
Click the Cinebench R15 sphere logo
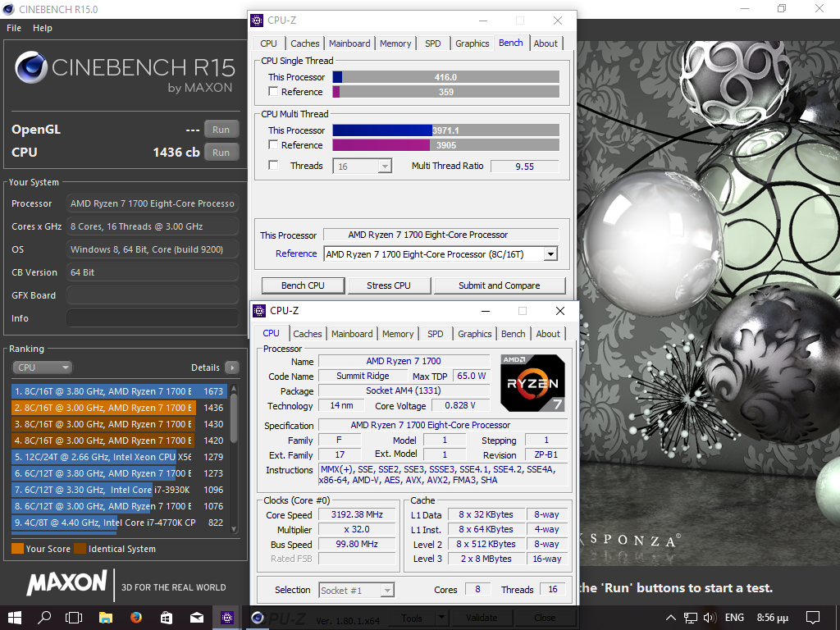coord(31,67)
